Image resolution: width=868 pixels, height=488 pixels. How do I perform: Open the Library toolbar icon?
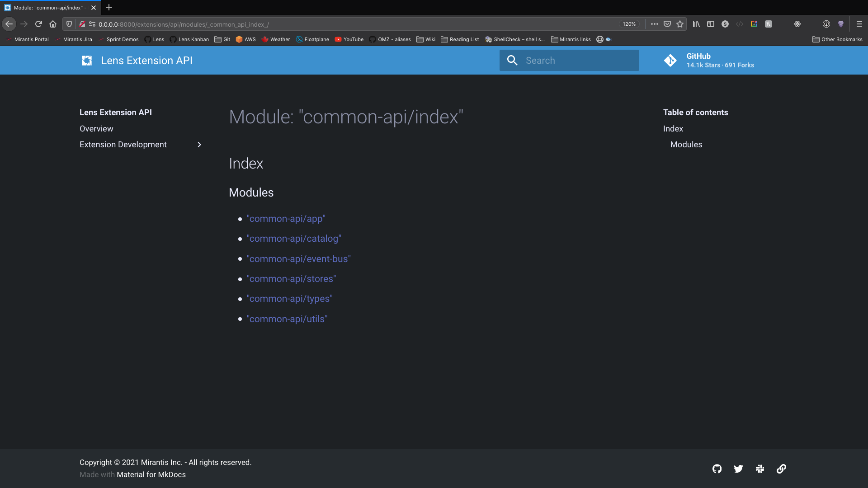click(696, 24)
